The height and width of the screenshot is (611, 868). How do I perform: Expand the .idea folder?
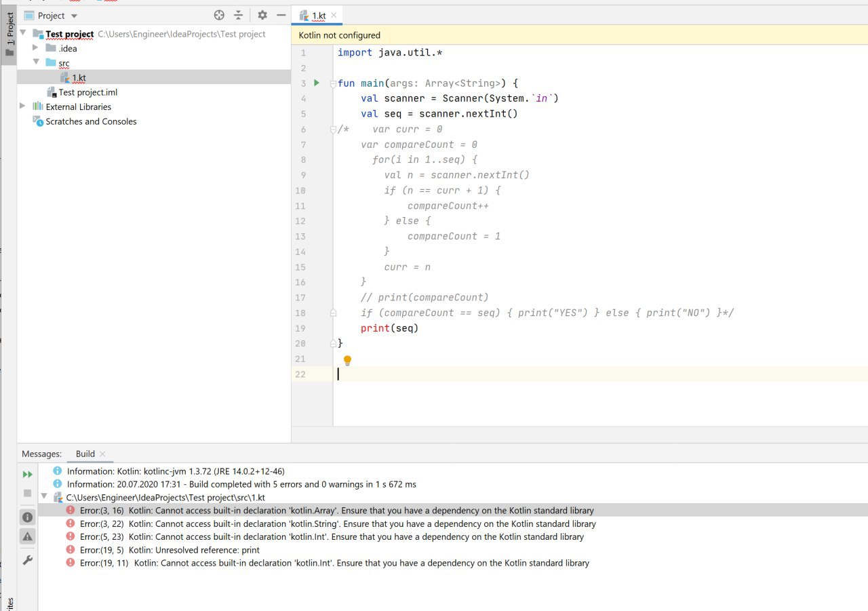pos(36,48)
